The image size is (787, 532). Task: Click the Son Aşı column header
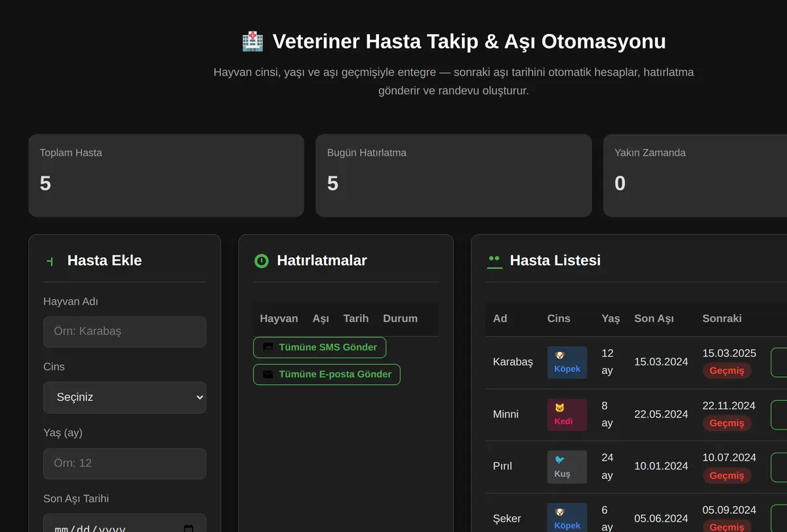654,319
